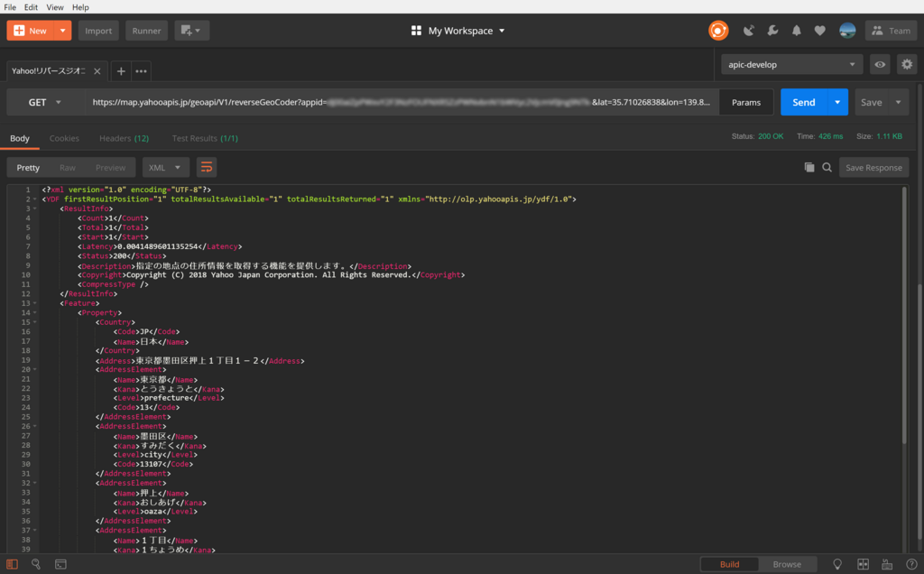Toggle the sidebar icon in status bar

tap(12, 564)
